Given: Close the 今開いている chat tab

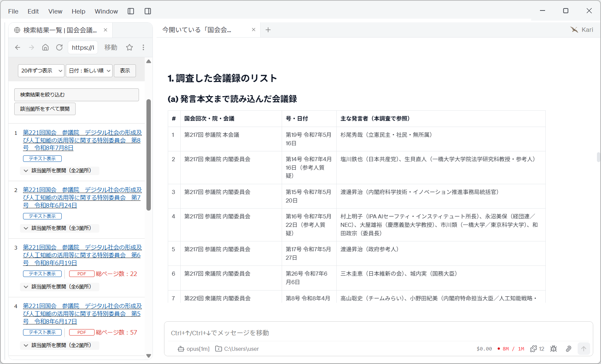Looking at the screenshot, I should point(254,30).
